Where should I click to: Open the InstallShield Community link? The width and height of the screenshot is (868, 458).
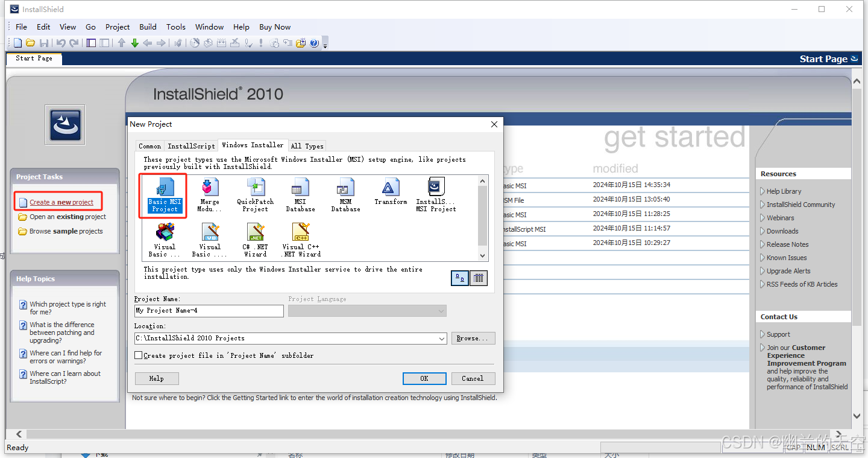click(x=801, y=205)
